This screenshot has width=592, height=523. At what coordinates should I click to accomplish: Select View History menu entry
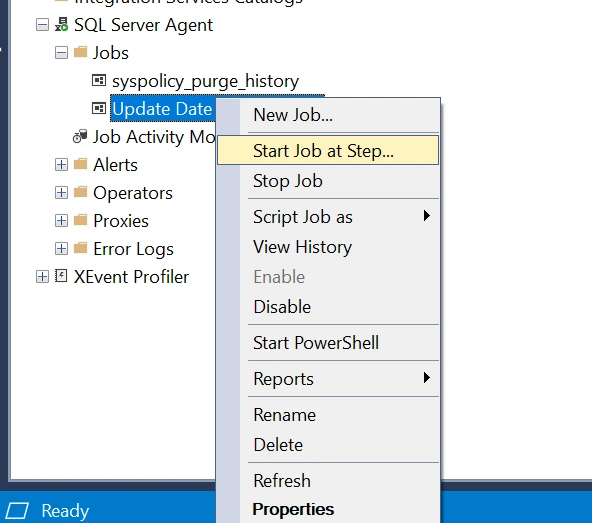[328, 247]
